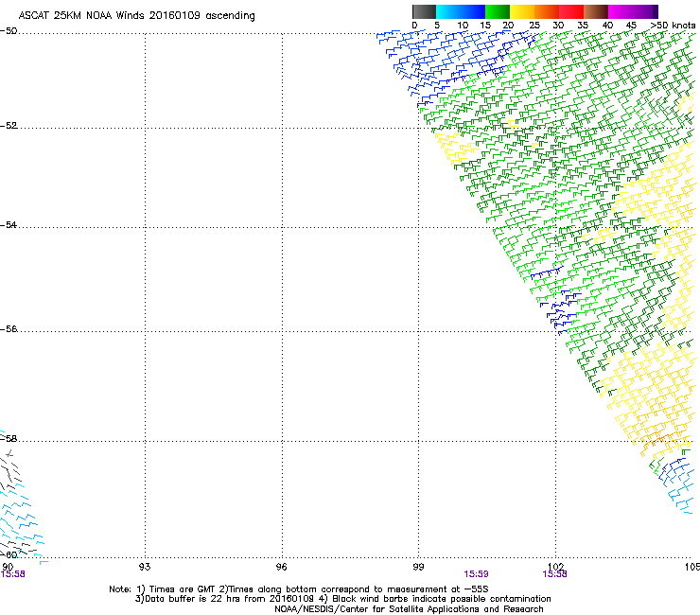Click the '30' label under the color bar

[558, 26]
